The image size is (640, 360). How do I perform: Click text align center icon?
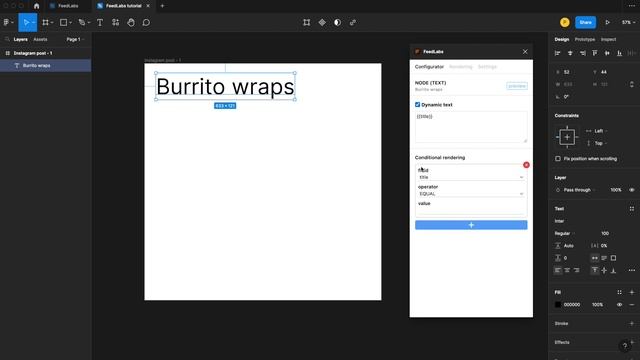[x=567, y=270]
